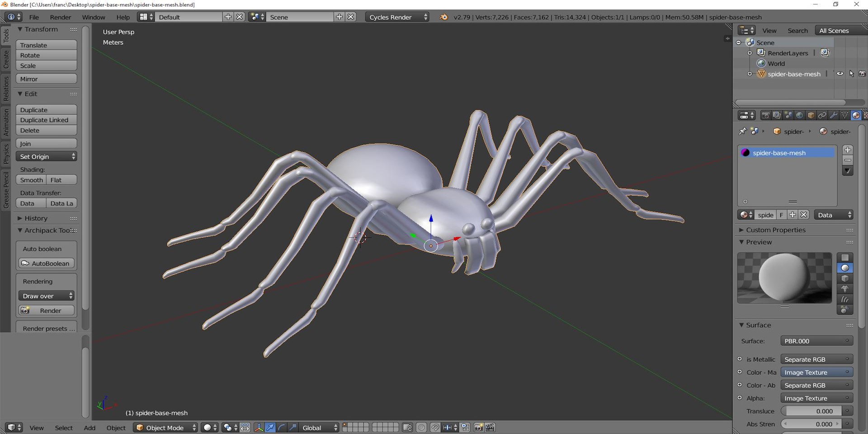Toggle fake user F button
This screenshot has width=868, height=434.
(781, 215)
